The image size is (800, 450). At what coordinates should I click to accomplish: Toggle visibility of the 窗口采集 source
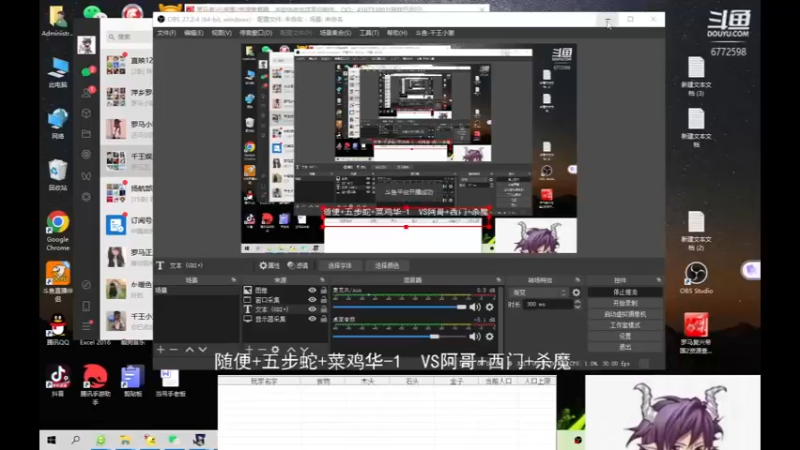click(x=312, y=300)
